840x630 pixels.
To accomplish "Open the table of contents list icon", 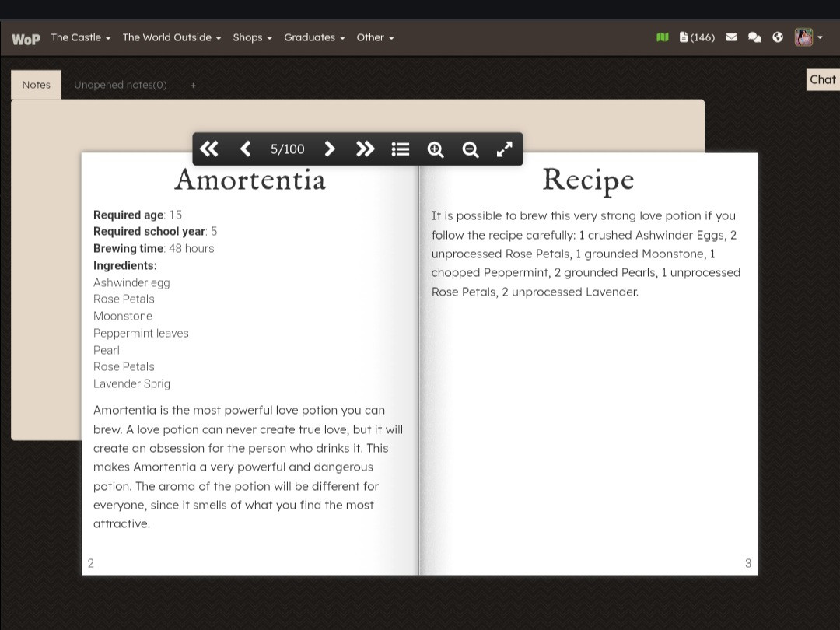I will (401, 149).
